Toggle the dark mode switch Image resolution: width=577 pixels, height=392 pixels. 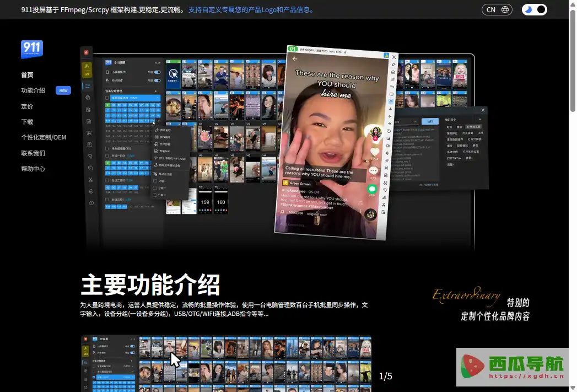(x=535, y=10)
